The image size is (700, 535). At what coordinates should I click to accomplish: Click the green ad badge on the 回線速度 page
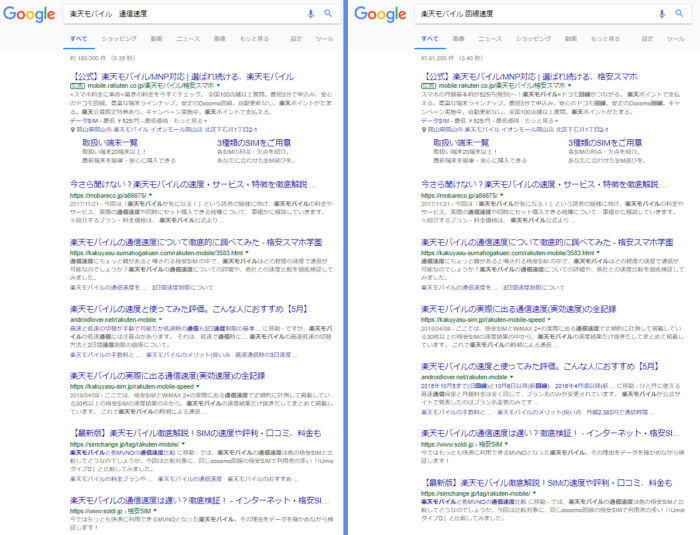(429, 86)
